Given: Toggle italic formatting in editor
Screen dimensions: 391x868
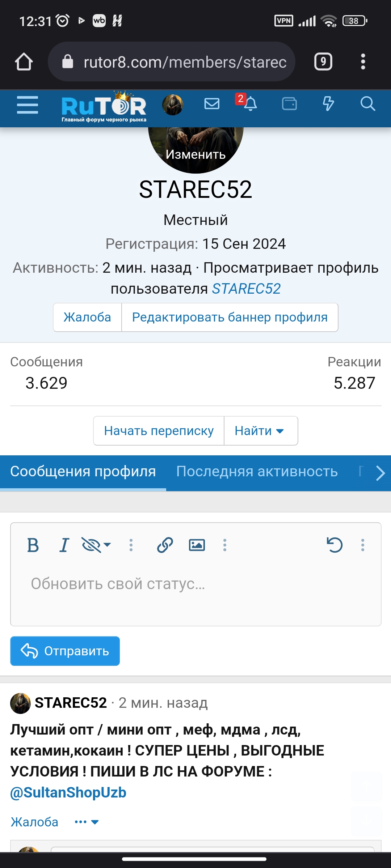Looking at the screenshot, I should 64,545.
